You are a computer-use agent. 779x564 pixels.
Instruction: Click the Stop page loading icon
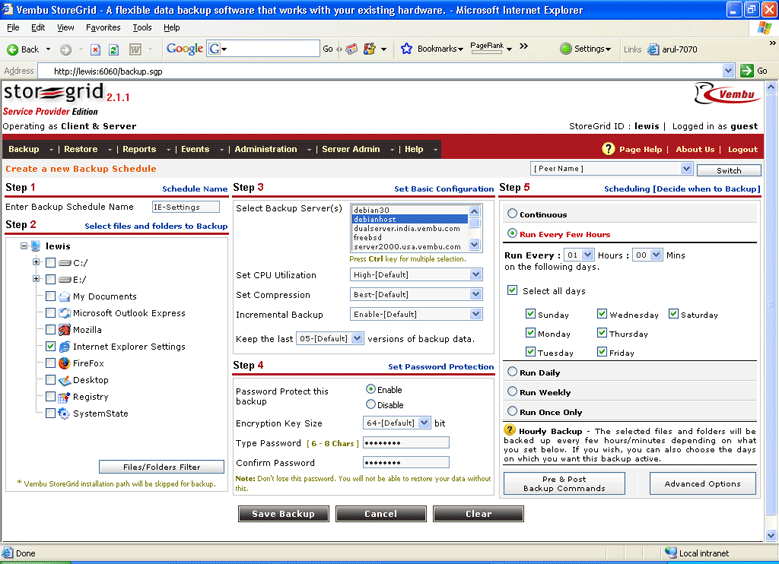tap(95, 49)
